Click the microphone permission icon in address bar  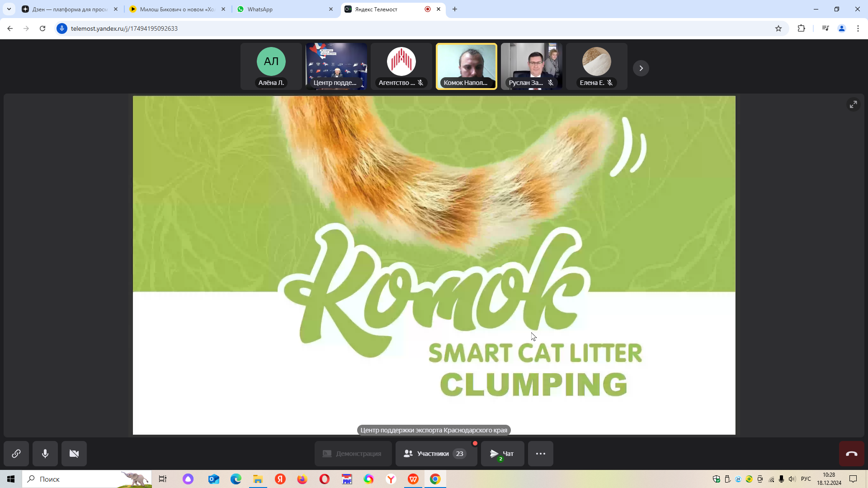(62, 28)
